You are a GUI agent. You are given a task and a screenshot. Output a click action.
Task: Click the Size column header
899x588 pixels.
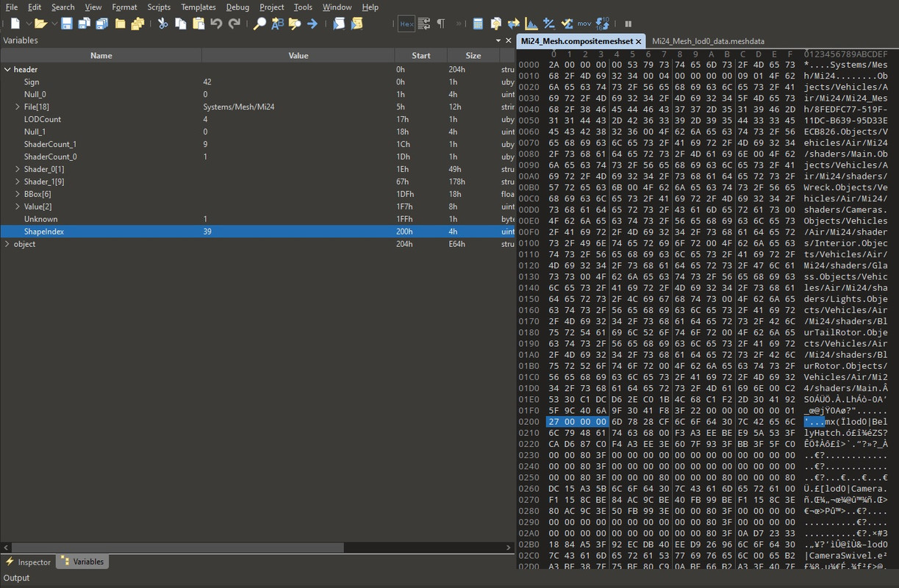click(x=473, y=55)
